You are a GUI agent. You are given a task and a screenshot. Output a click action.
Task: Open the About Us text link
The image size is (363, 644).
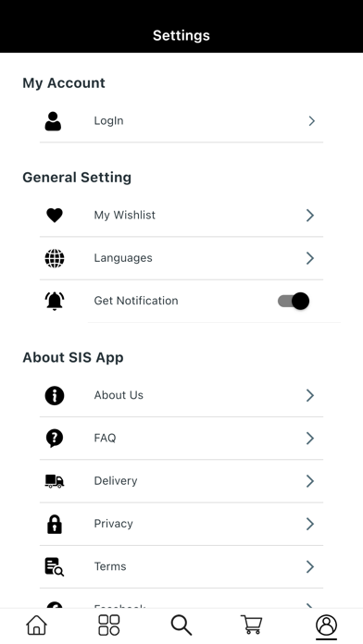(x=119, y=395)
